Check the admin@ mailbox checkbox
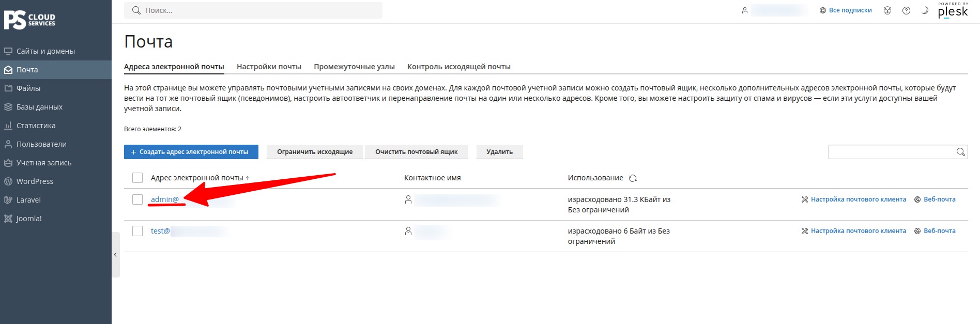Viewport: 980px width, 324px height. (x=137, y=199)
